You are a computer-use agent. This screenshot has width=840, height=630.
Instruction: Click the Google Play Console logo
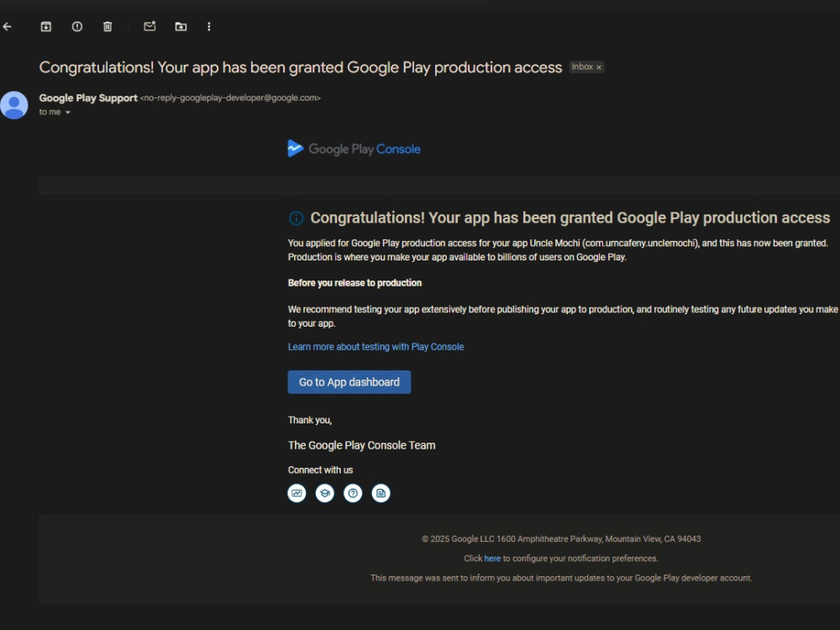coord(354,149)
